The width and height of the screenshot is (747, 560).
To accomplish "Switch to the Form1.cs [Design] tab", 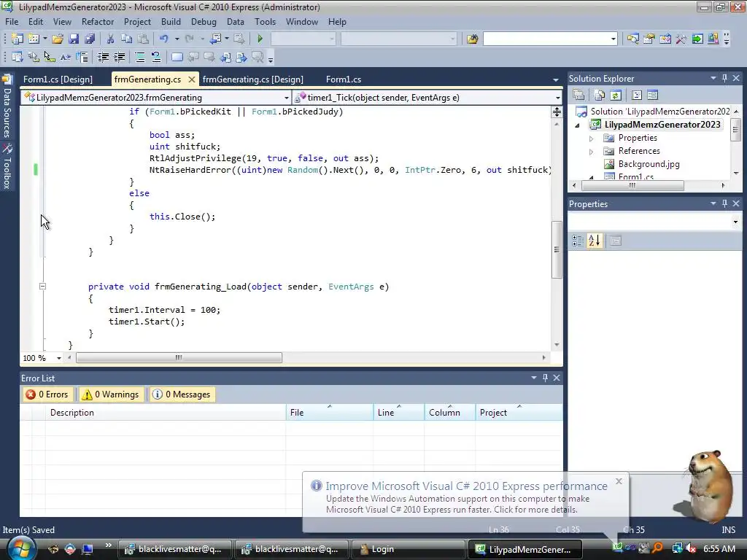I will 58,79.
